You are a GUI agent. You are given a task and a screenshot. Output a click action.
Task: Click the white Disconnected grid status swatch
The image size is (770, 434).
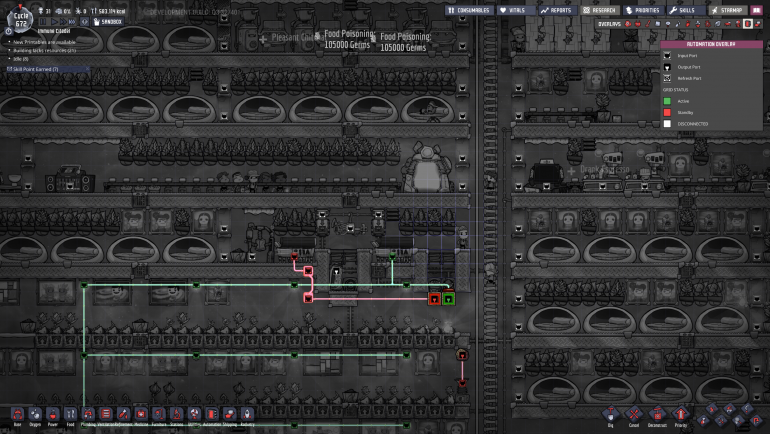coord(667,124)
